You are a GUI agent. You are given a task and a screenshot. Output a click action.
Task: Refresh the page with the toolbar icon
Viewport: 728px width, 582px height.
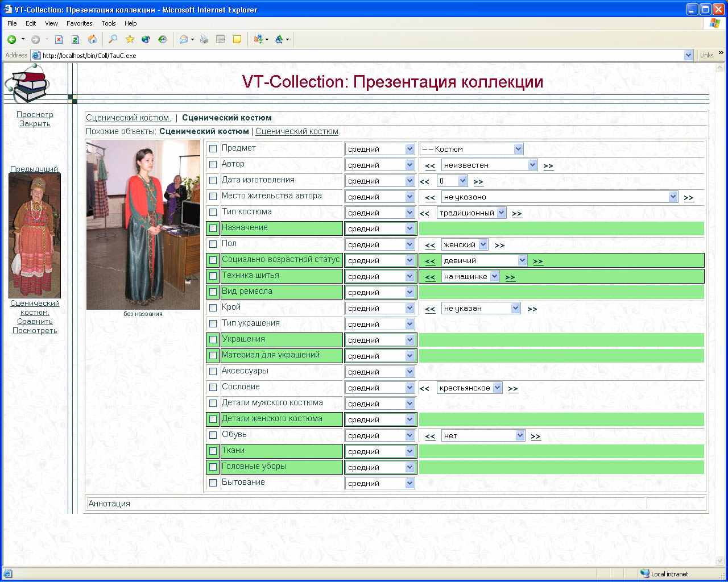[x=75, y=39]
